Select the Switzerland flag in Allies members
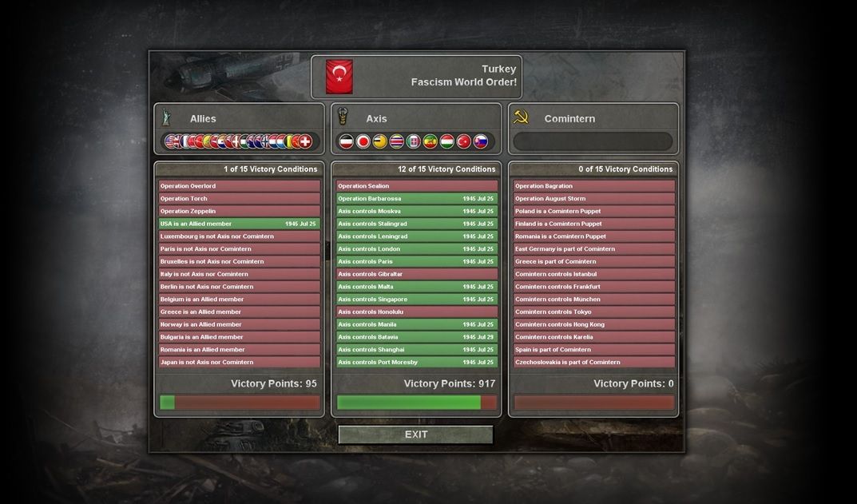The image size is (857, 504). (x=305, y=141)
